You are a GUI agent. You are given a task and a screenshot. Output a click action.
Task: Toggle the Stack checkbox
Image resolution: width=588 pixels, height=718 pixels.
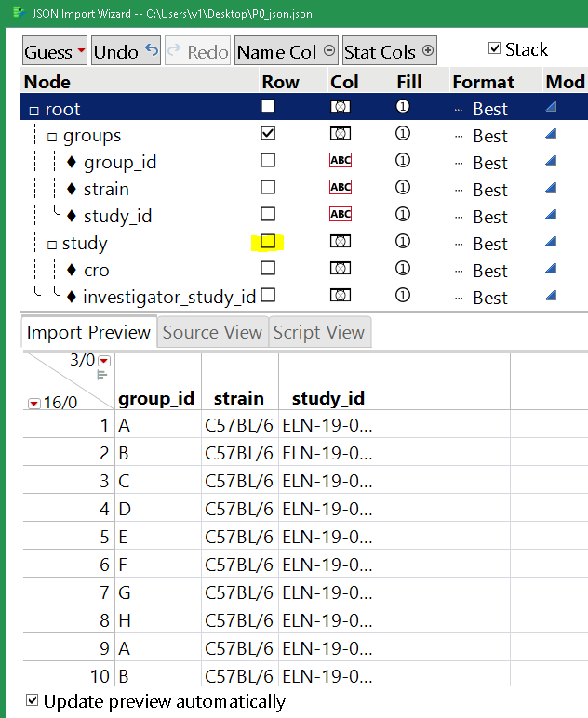[495, 49]
